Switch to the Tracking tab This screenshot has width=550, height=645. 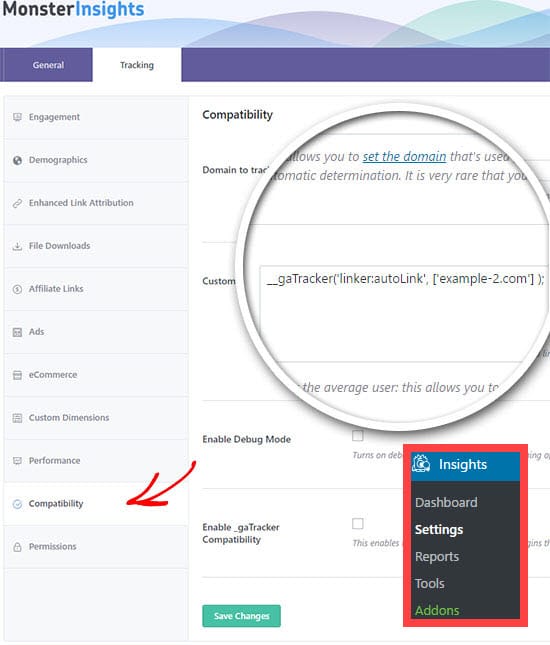pyautogui.click(x=137, y=65)
